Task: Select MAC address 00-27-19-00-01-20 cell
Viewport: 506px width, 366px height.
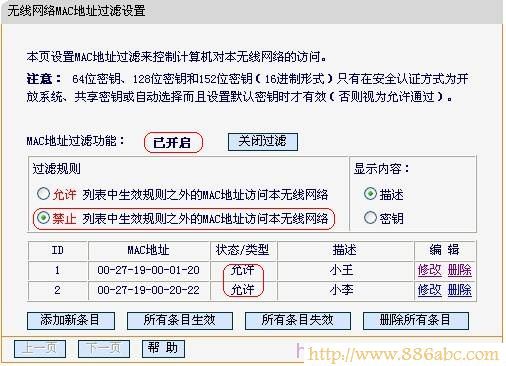Action: tap(149, 270)
